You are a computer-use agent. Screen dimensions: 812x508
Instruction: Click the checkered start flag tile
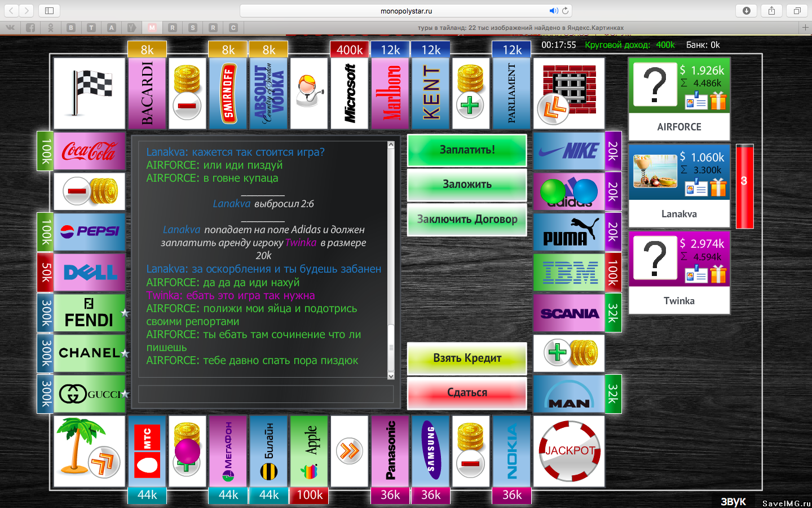pyautogui.click(x=90, y=94)
